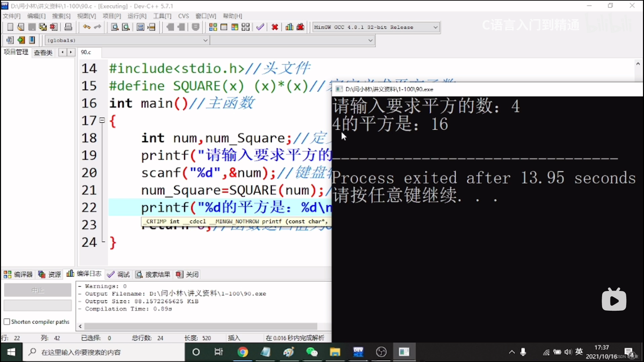Click the Undo icon on the toolbar
Image resolution: width=644 pixels, height=362 pixels.
(x=86, y=27)
